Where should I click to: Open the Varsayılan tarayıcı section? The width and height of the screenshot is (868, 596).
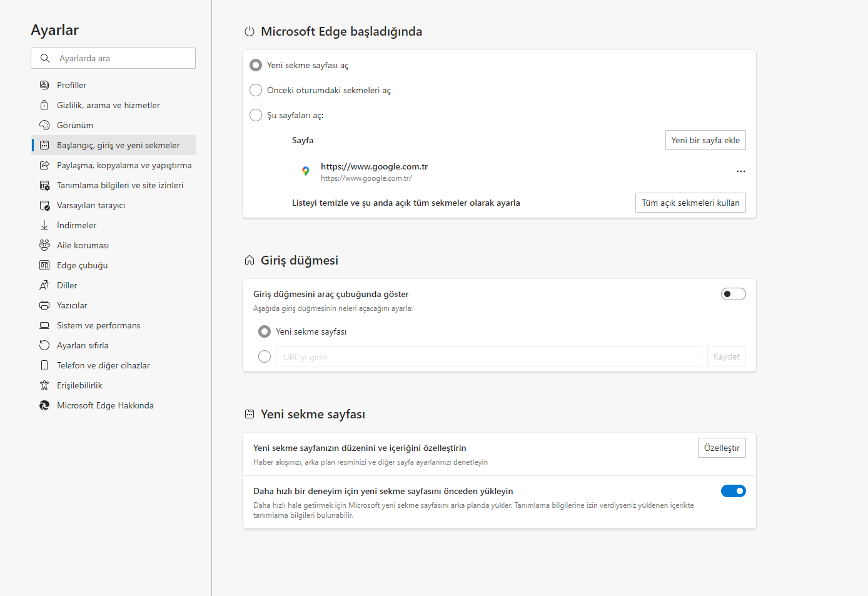click(113, 205)
